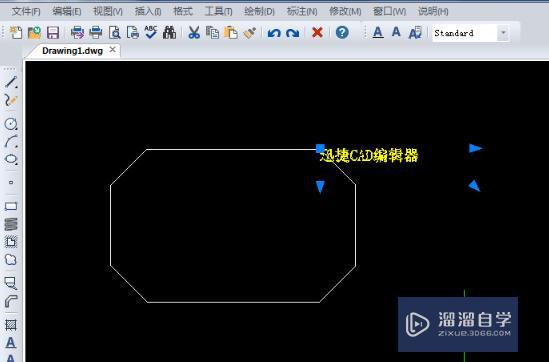Paste from clipboard toolbar icon

231,33
